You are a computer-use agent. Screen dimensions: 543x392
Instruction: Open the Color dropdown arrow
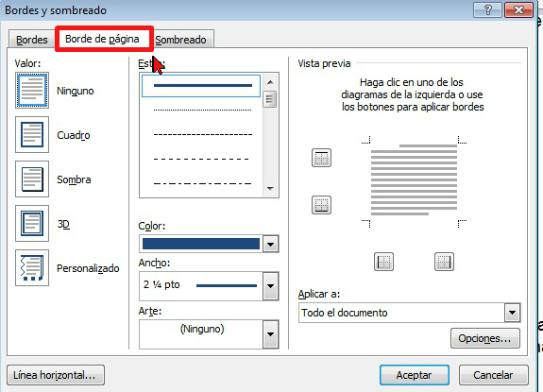pyautogui.click(x=270, y=244)
